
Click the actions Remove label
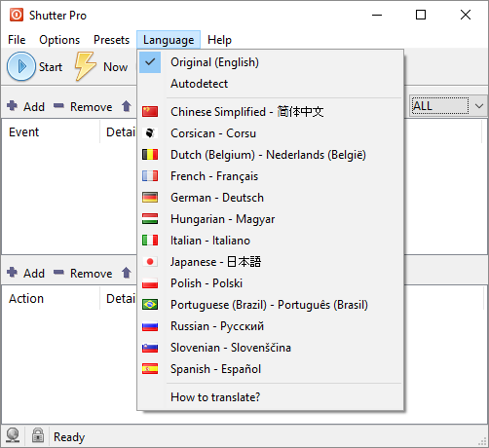click(x=92, y=273)
